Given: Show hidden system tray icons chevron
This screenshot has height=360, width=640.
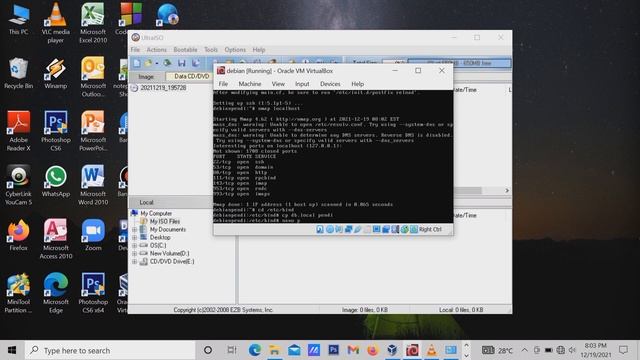Looking at the screenshot, I should click(524, 350).
